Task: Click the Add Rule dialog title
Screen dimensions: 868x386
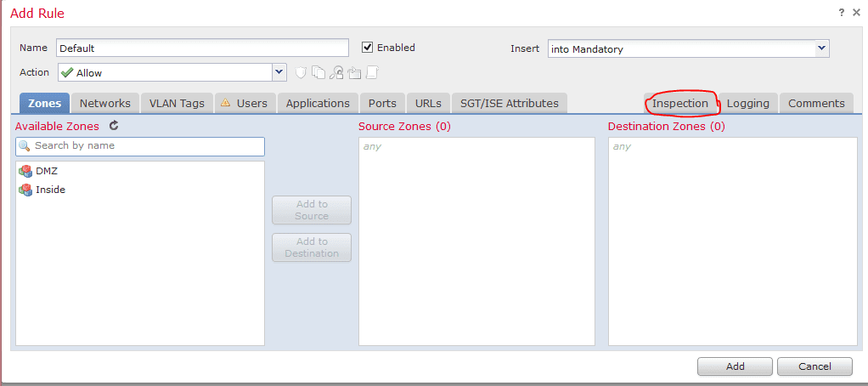Action: point(37,13)
